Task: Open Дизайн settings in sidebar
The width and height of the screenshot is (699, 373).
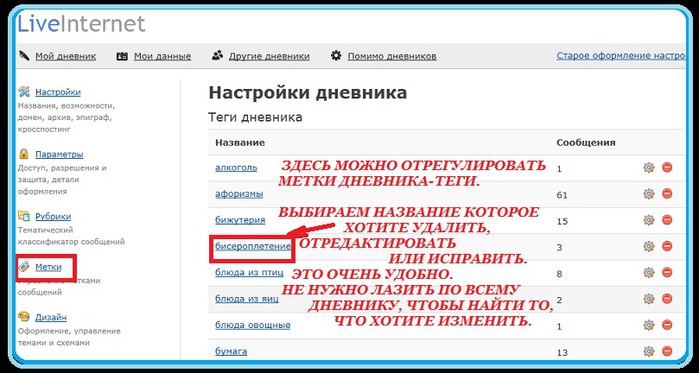Action: click(51, 317)
